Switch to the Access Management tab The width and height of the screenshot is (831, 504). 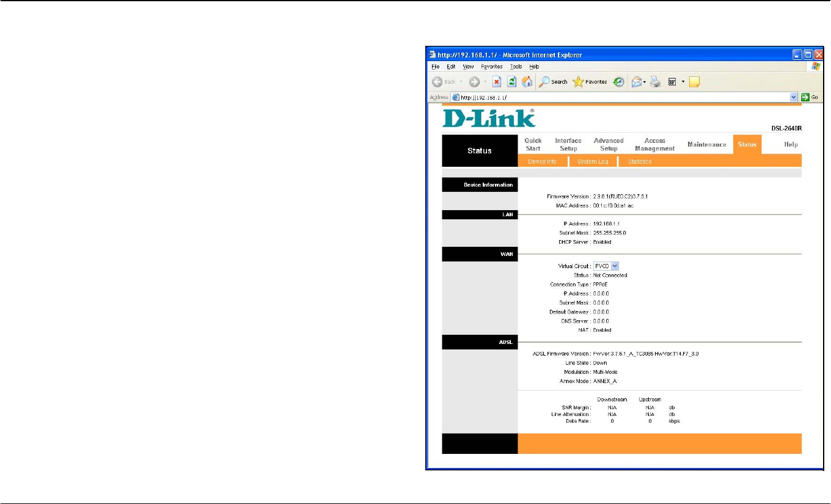pyautogui.click(x=654, y=144)
